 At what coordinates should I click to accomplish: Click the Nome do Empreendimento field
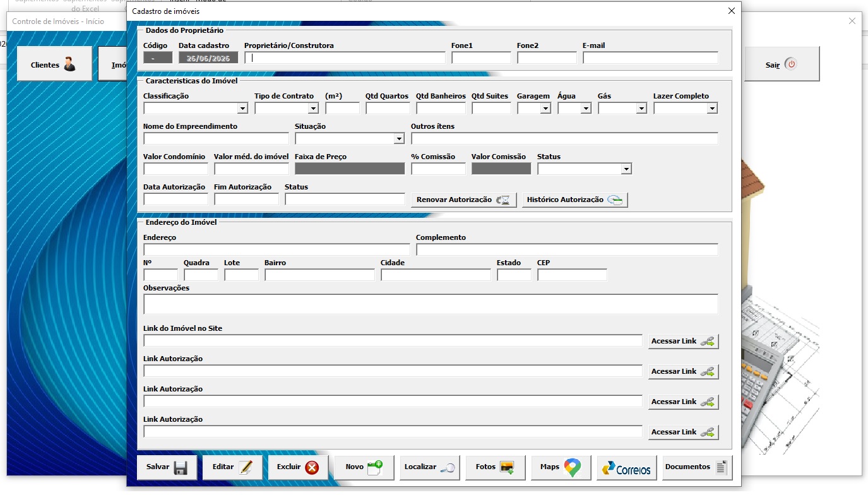click(x=216, y=139)
